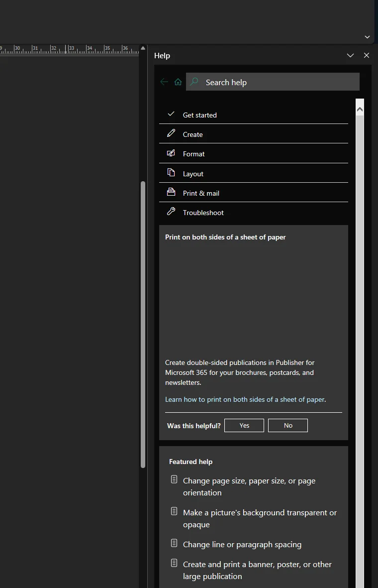Click the document icon beside Change page size
Screen dimensions: 378x588
point(174,479)
